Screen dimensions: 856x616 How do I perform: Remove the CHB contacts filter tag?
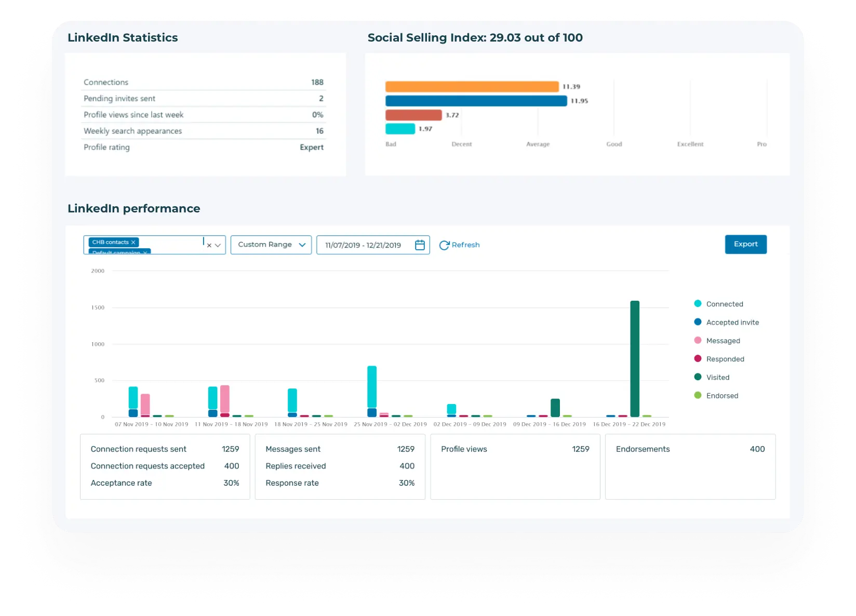pyautogui.click(x=133, y=242)
